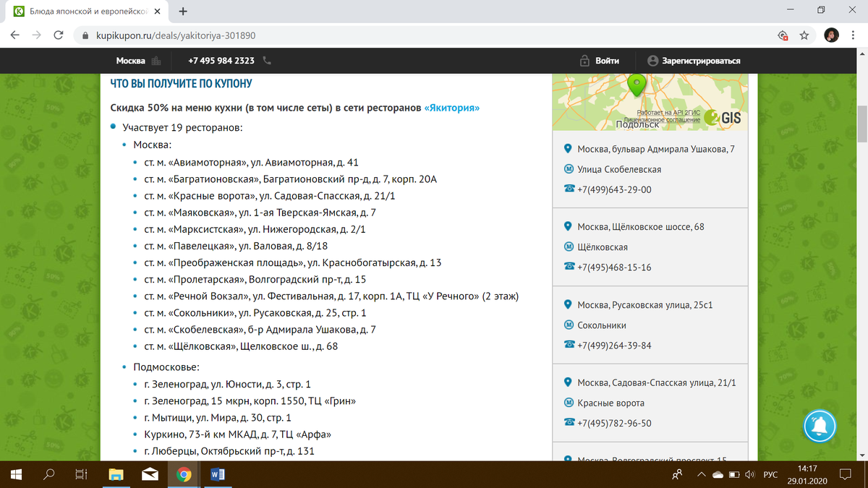Click the ЧТО ВЫ ПОЛУЧИТЕ ПО КУПОНУ heading

pos(181,85)
